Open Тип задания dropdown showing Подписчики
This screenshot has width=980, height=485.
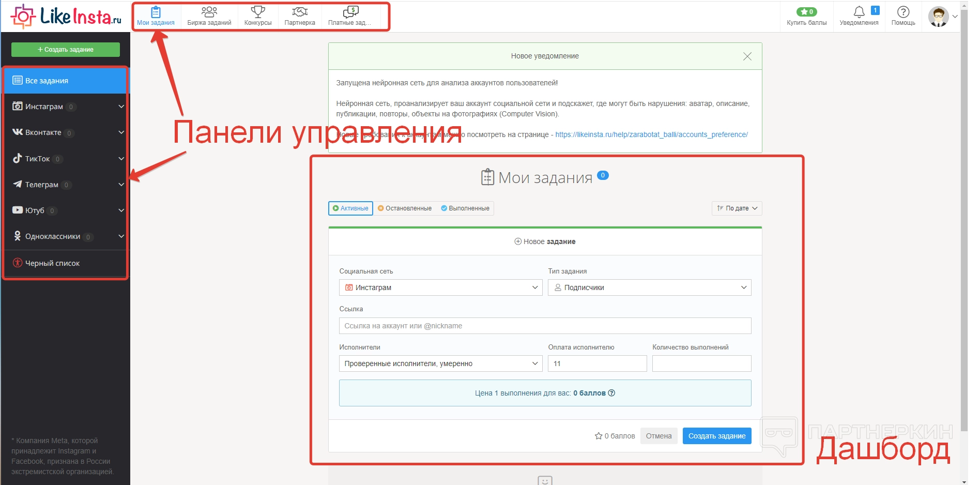coord(649,287)
